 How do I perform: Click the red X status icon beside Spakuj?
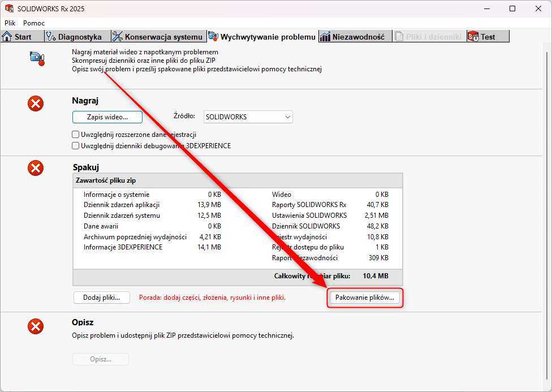tap(36, 168)
